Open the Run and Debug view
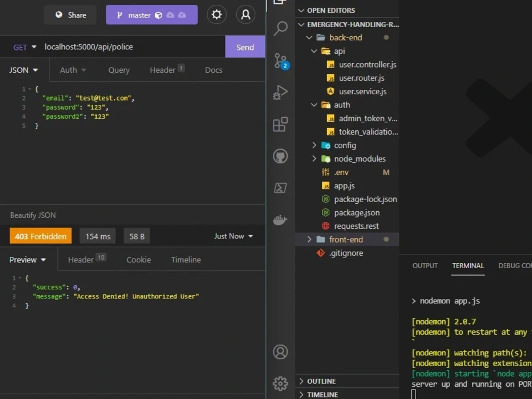532x399 pixels. click(x=280, y=92)
